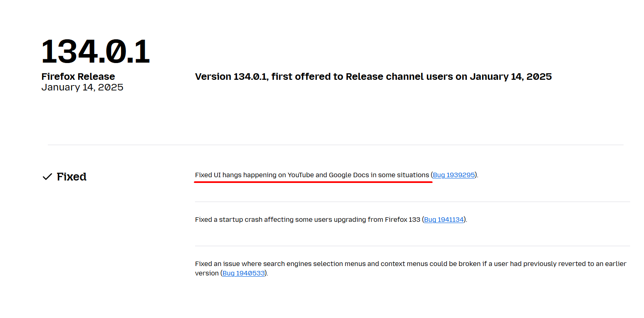Click the Version 134.0.1 first offered heading
Image resolution: width=644 pixels, height=318 pixels.
[x=373, y=77]
